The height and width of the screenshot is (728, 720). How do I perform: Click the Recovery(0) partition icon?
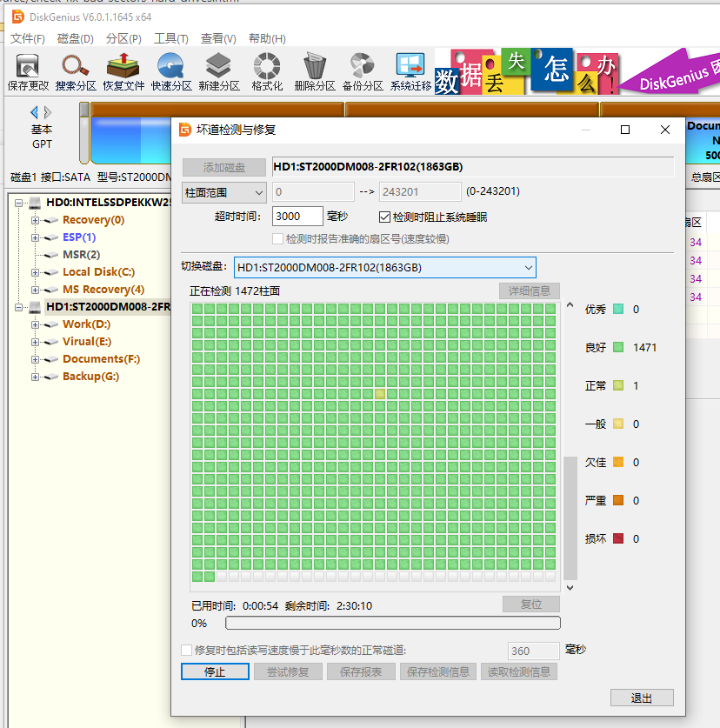[51, 220]
